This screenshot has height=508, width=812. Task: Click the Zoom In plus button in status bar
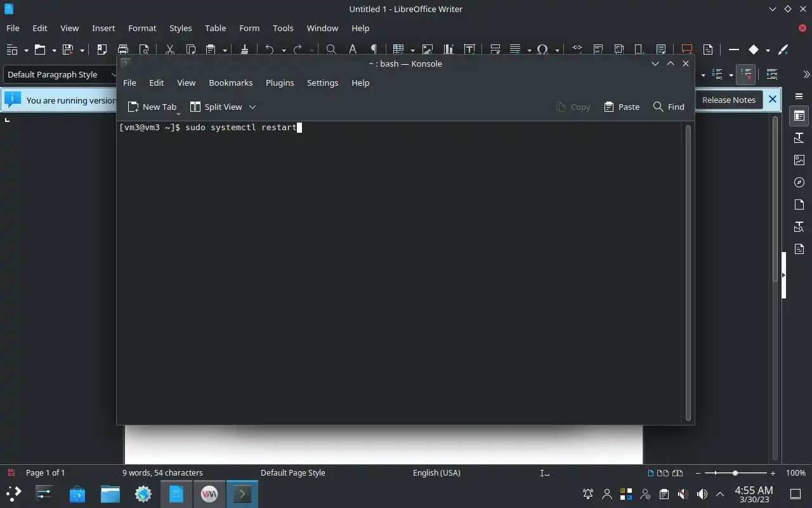point(773,473)
